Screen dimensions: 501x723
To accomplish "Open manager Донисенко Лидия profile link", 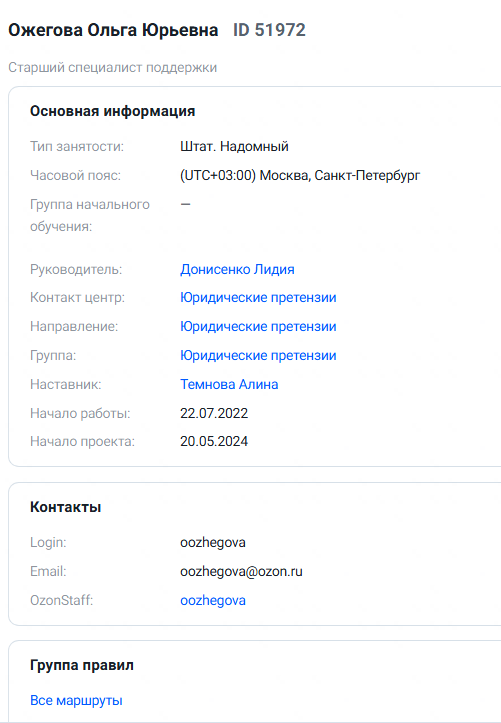I will coord(237,269).
